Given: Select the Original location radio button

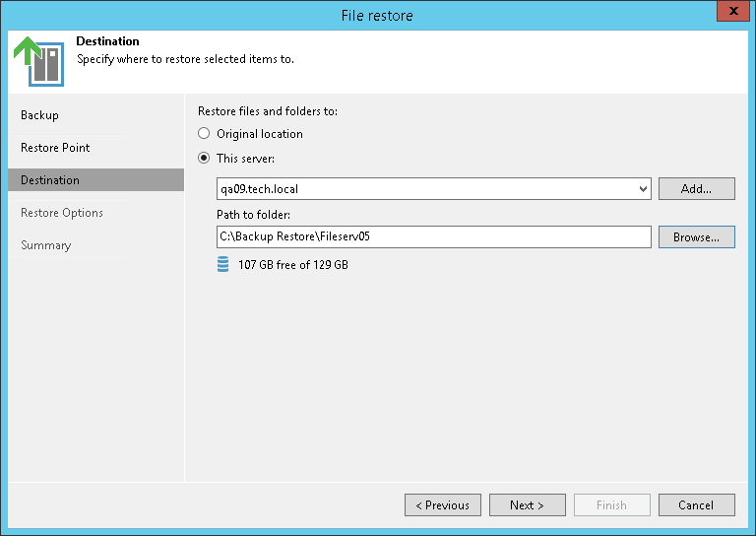Looking at the screenshot, I should click(x=204, y=134).
